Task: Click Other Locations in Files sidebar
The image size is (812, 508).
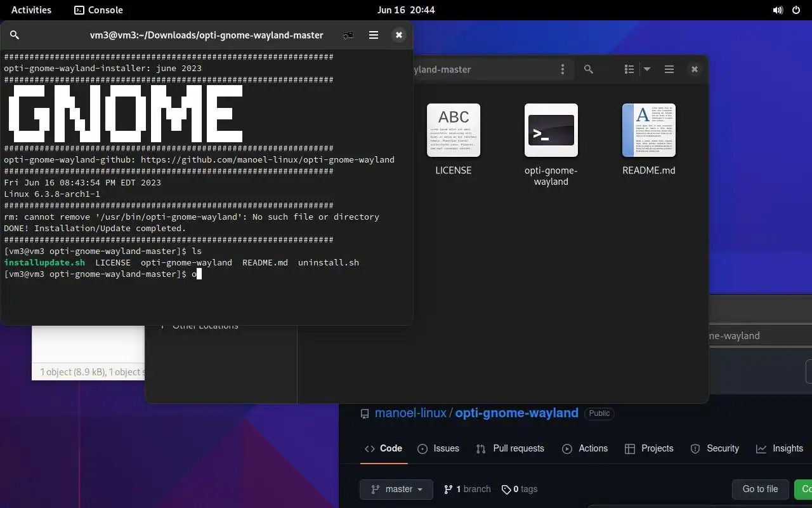Action: tap(206, 326)
